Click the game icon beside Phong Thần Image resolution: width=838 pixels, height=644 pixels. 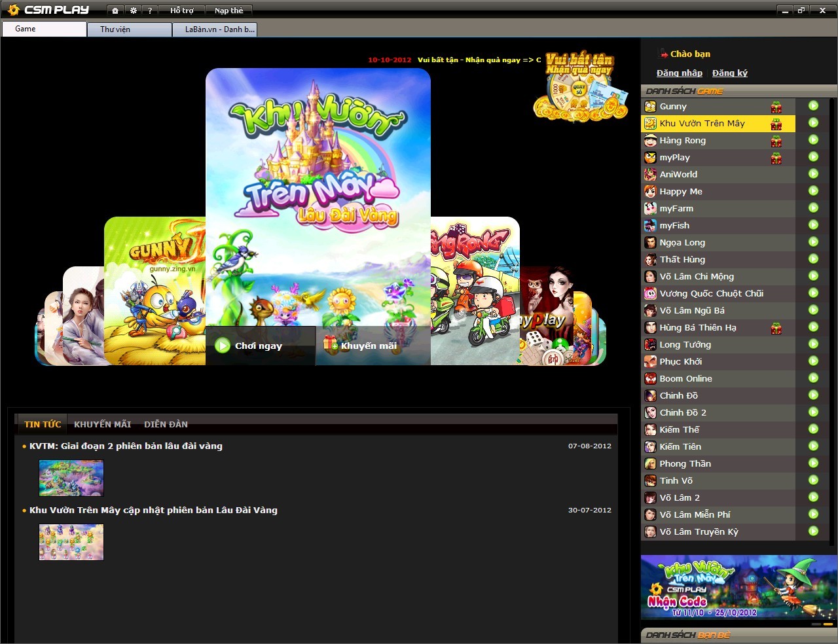coord(650,464)
